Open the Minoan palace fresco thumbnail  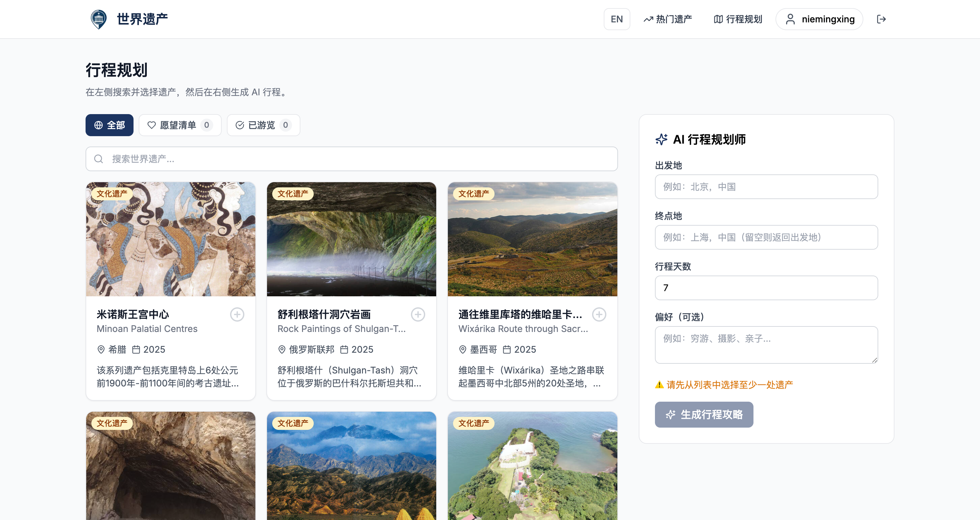click(x=170, y=239)
